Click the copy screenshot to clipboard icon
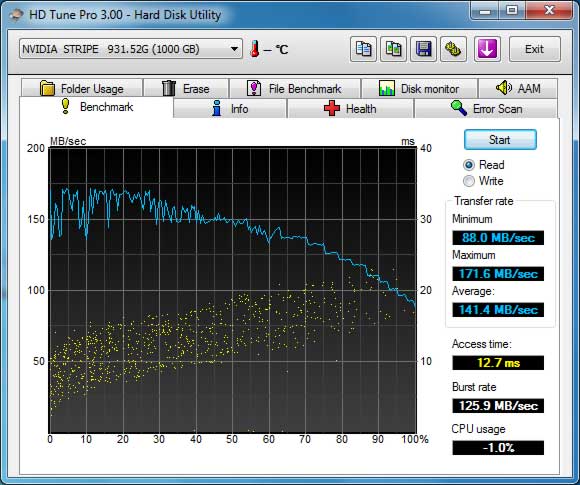The image size is (580, 485). pyautogui.click(x=393, y=49)
